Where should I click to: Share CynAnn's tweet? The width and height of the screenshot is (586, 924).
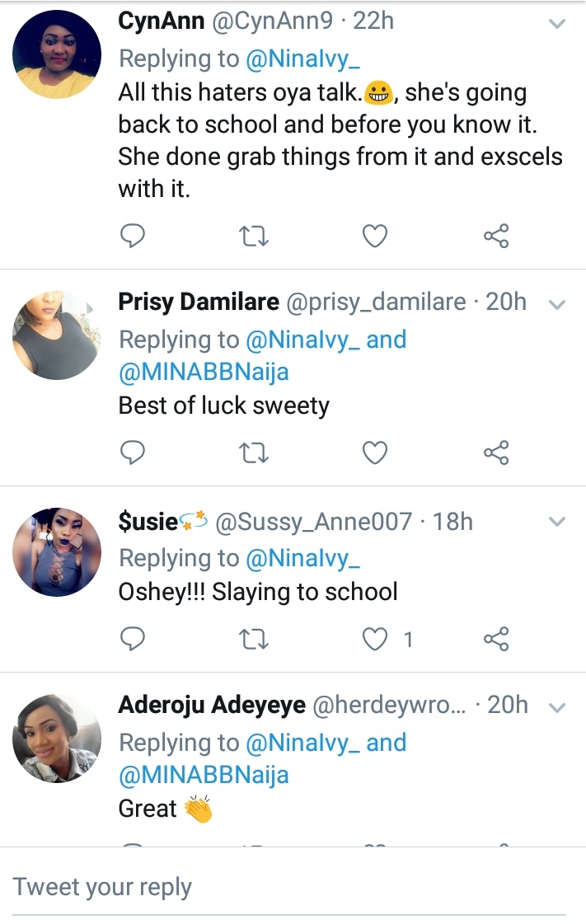click(496, 237)
